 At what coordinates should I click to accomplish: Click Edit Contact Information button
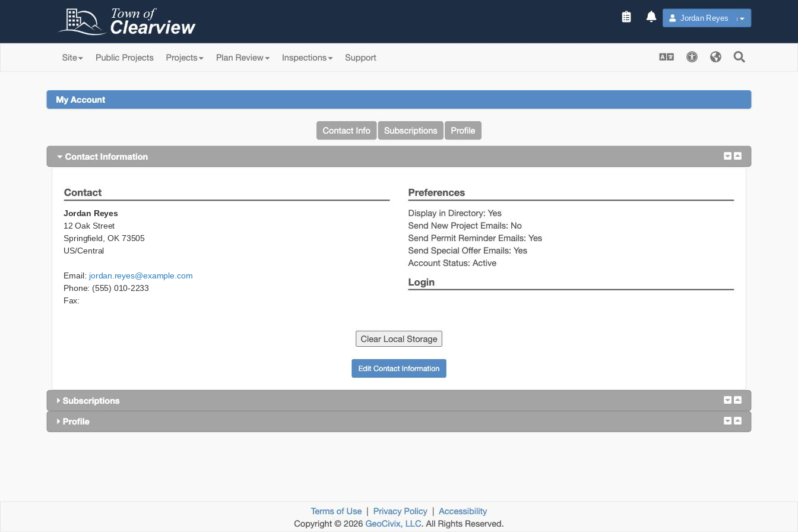tap(399, 369)
